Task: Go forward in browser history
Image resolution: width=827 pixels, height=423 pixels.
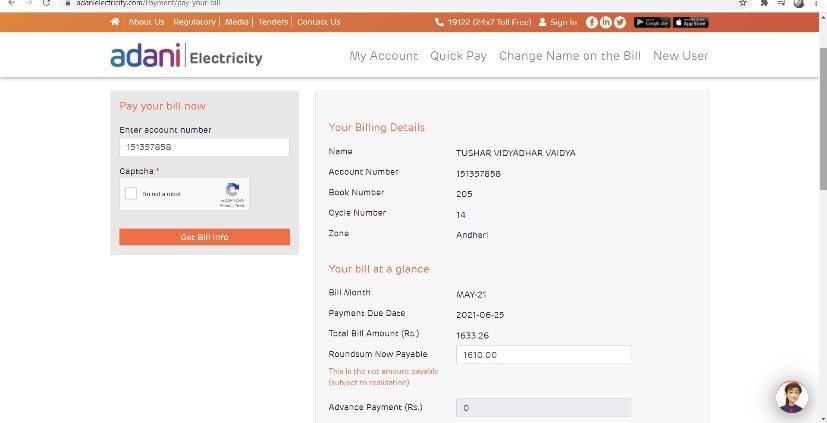Action: click(x=29, y=3)
